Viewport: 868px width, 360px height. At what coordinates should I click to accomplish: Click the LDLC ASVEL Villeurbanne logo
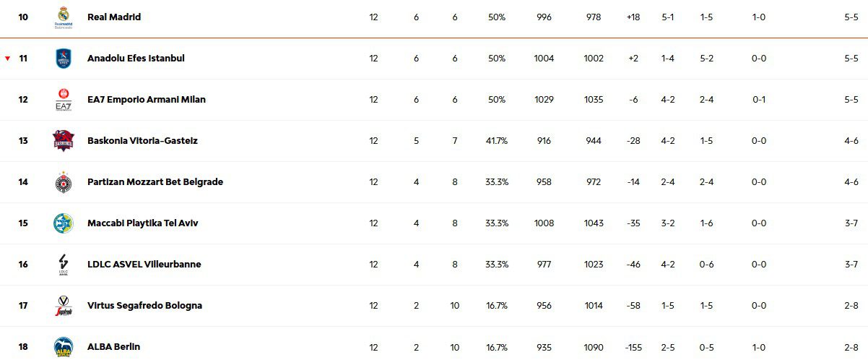63,265
